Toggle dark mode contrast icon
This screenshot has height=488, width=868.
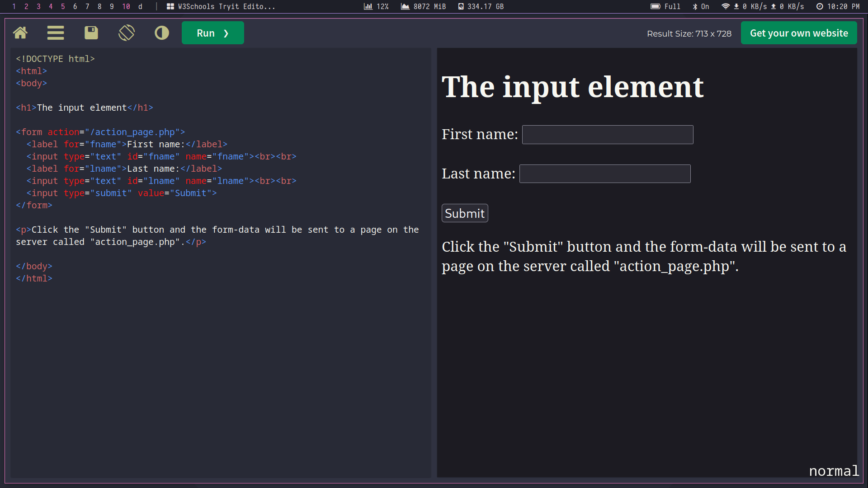pyautogui.click(x=162, y=33)
